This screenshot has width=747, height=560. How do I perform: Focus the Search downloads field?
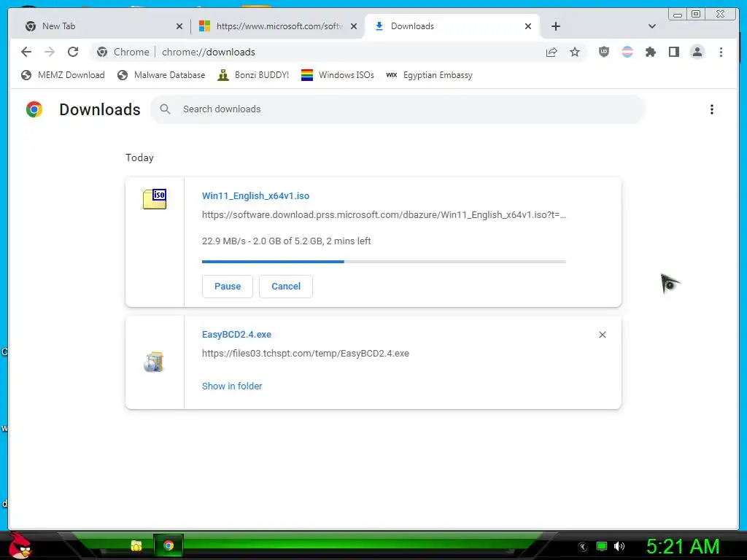[x=398, y=109]
